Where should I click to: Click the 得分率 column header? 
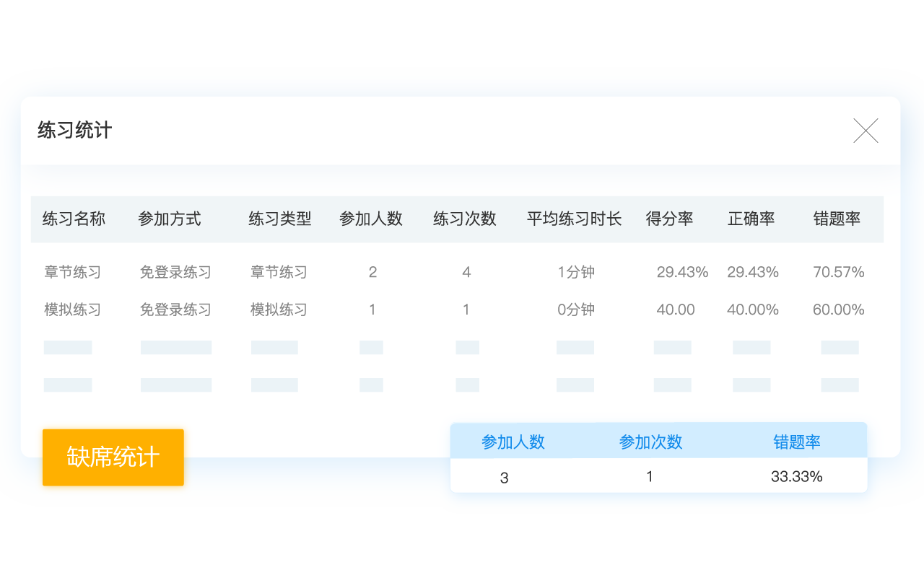click(x=669, y=219)
